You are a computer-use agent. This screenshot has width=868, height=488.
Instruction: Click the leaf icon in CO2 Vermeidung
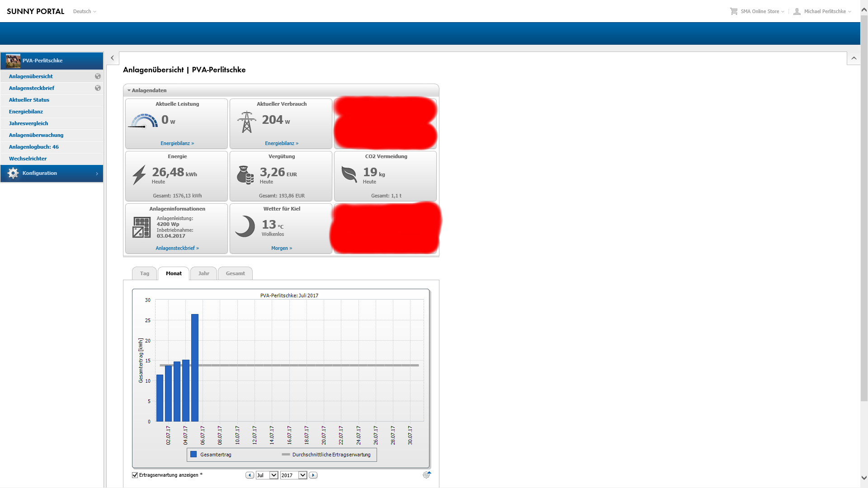349,174
